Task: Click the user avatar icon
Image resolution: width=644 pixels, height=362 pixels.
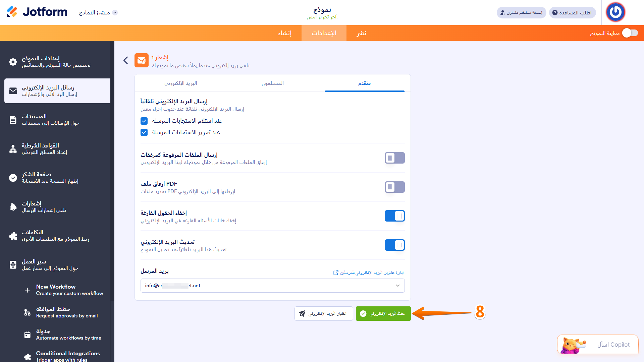Action: pos(615,12)
